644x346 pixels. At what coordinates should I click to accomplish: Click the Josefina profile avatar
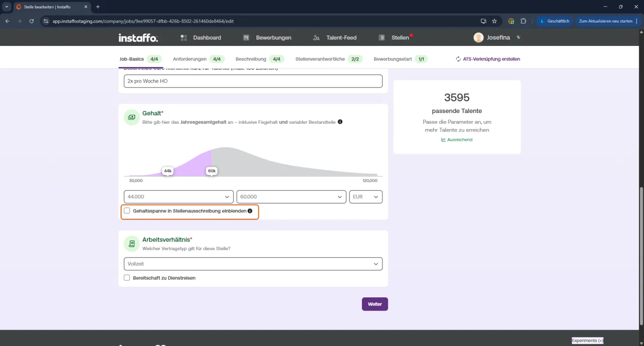(479, 38)
